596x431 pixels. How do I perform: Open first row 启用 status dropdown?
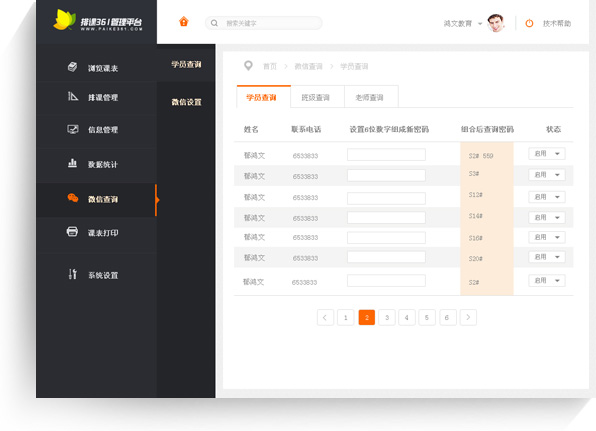click(x=547, y=154)
